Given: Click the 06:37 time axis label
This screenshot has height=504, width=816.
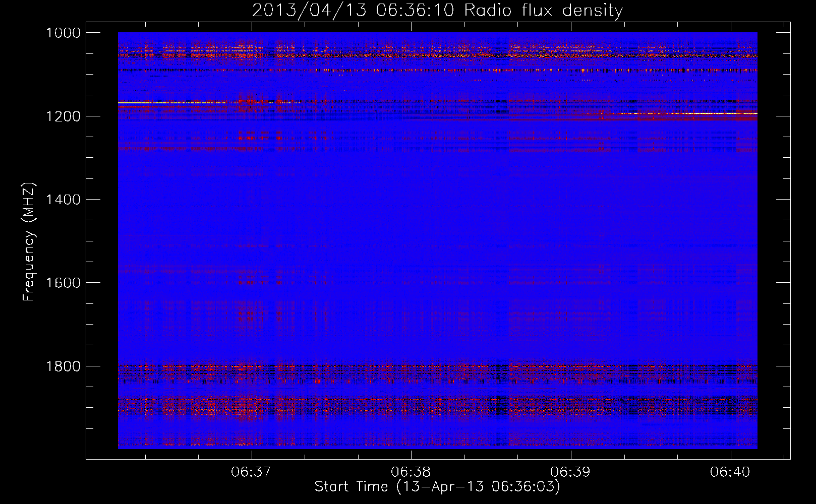Looking at the screenshot, I should (251, 472).
